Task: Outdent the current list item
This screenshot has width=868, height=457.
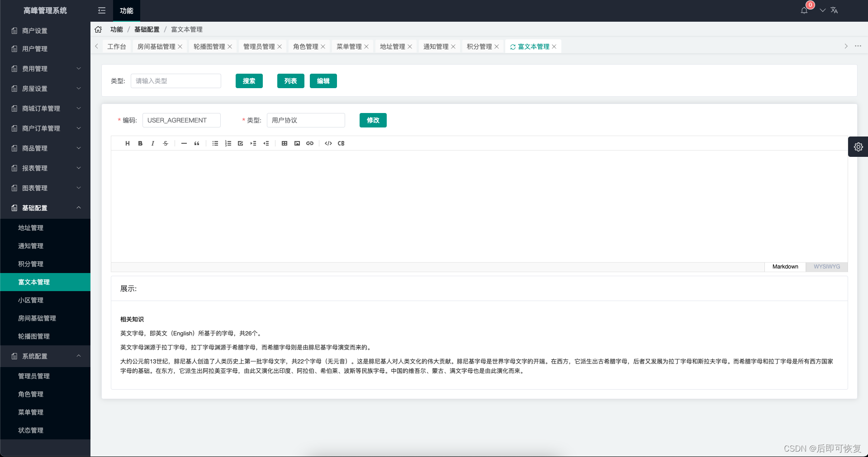Action: click(266, 143)
